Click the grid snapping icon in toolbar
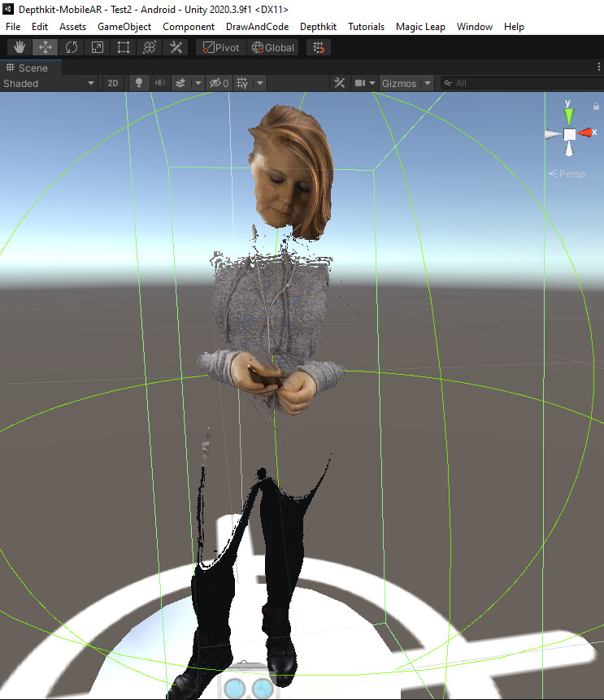The width and height of the screenshot is (604, 700). [x=319, y=48]
